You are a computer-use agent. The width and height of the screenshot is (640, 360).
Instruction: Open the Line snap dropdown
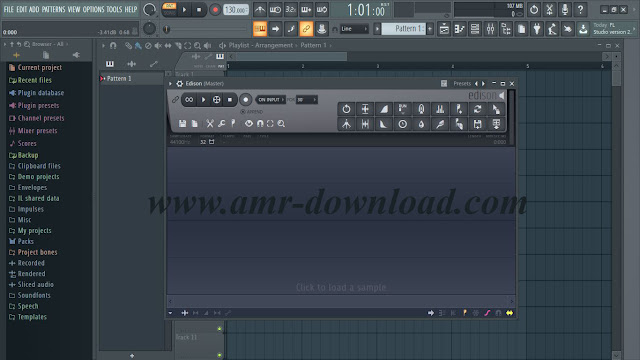tap(354, 29)
